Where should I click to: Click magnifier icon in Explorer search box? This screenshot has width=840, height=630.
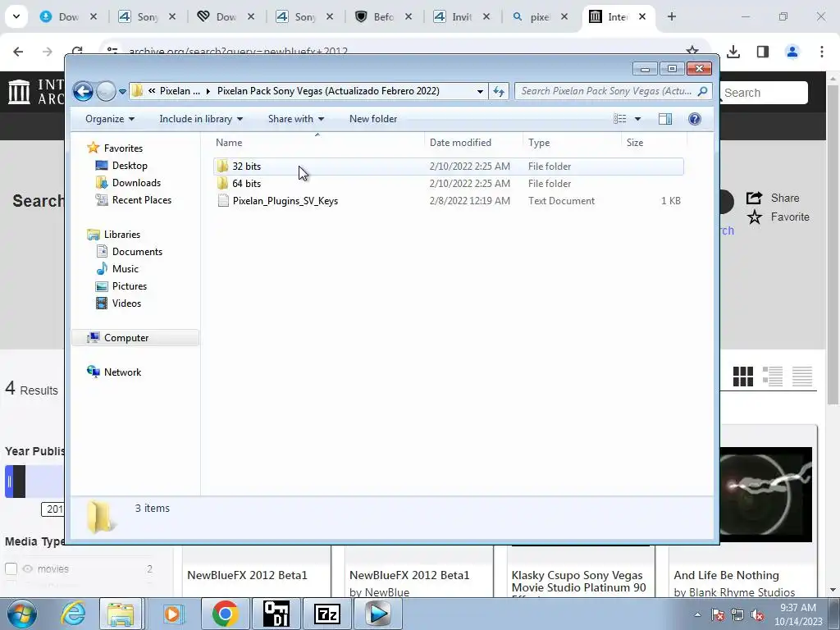coord(702,91)
